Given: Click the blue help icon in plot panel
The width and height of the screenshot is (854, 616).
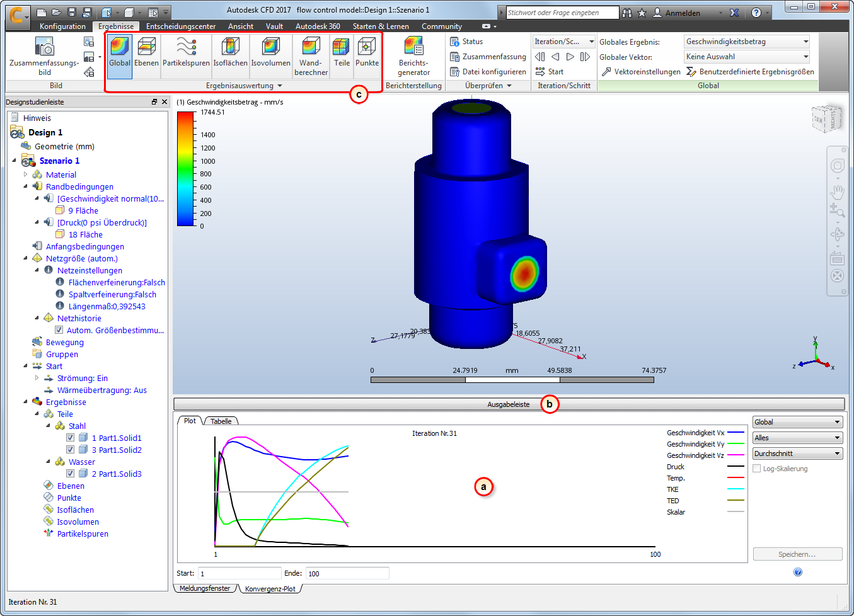Looking at the screenshot, I should click(x=798, y=572).
